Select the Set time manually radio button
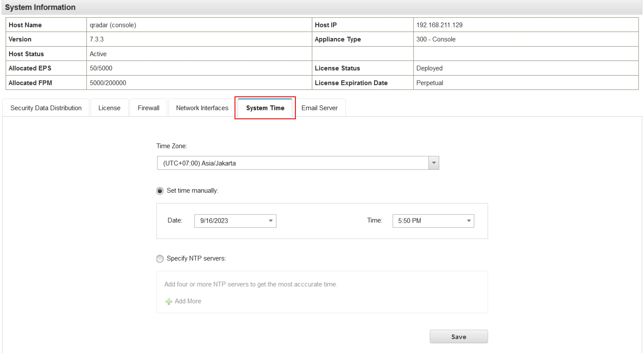 [x=160, y=191]
